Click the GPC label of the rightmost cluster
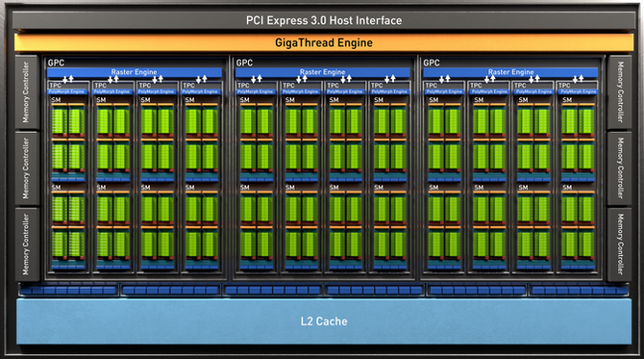Viewport: 644px width, 359px height. coord(432,63)
